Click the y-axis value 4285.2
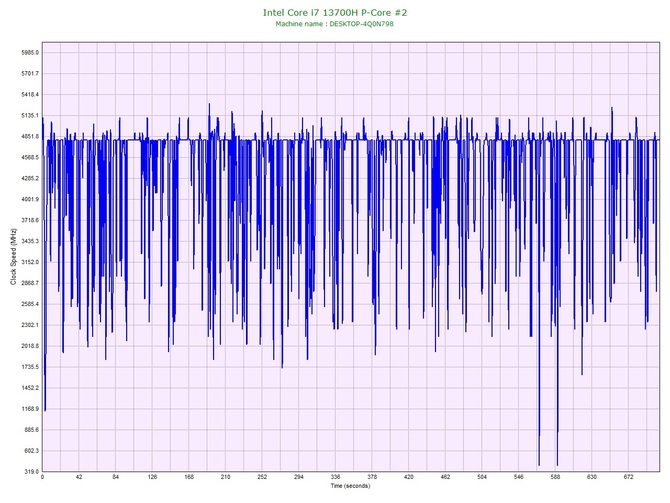Screen dimensions: 670x503 [x=30, y=178]
